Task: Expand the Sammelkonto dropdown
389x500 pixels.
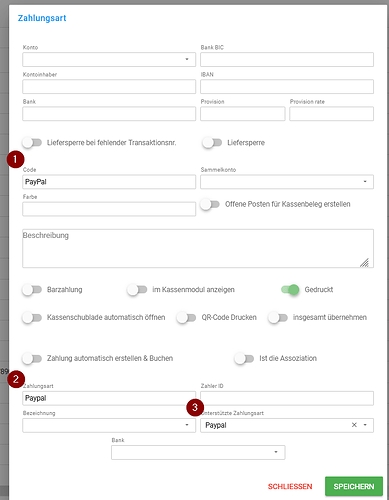Action: pos(287,182)
